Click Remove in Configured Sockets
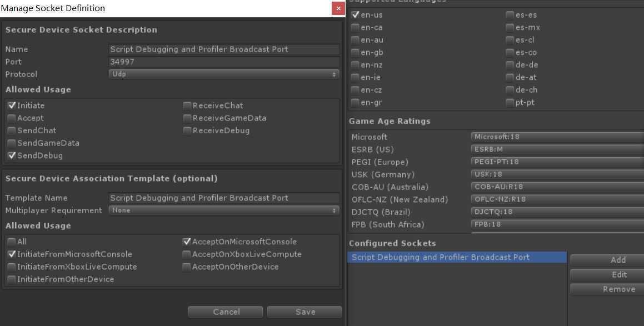644x326 pixels. click(x=607, y=289)
